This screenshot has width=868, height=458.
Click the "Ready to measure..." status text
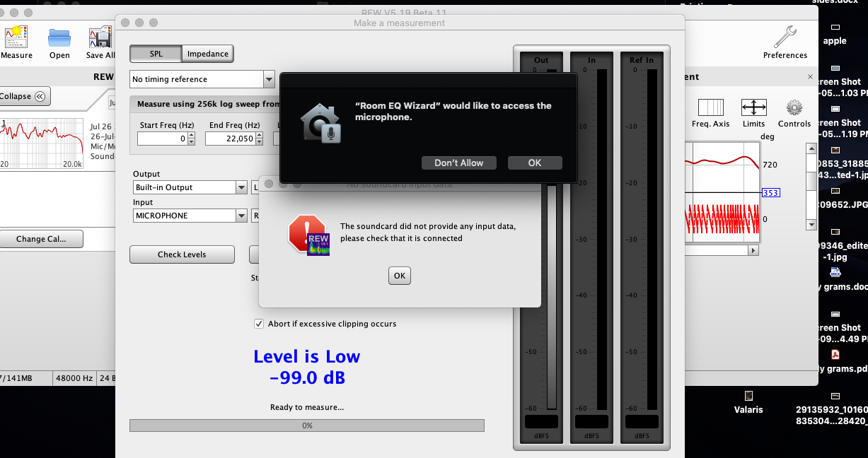[x=307, y=407]
